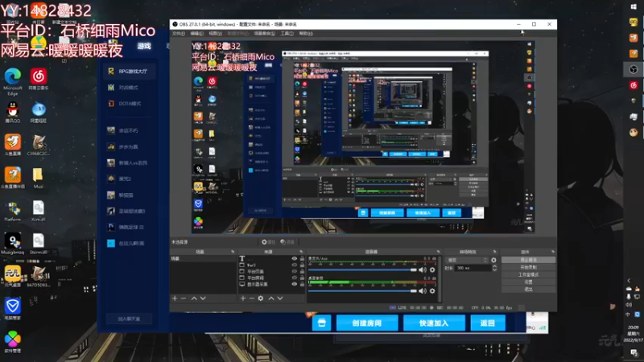This screenshot has height=362, width=644.
Task: Open the 文件(F) menu in OBS
Action: point(178,33)
